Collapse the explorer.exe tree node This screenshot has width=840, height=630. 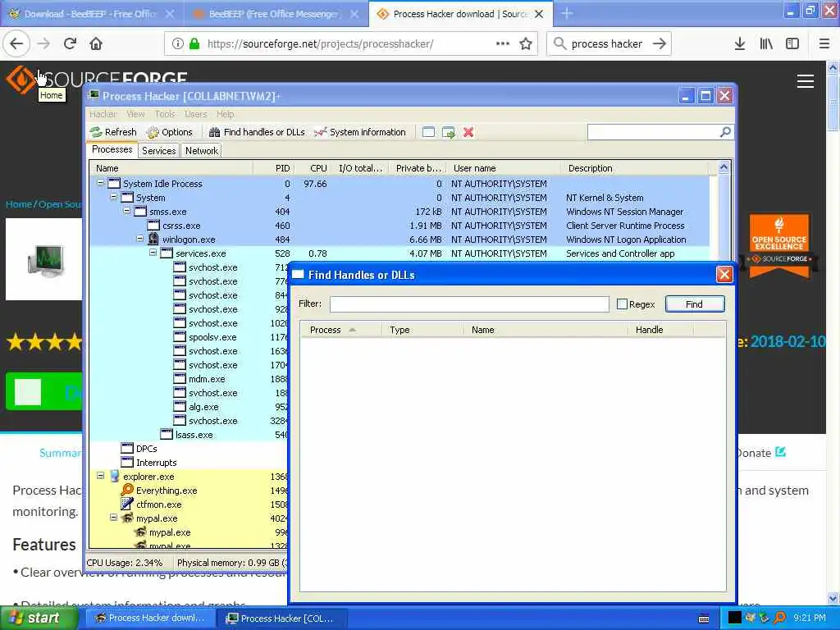100,476
